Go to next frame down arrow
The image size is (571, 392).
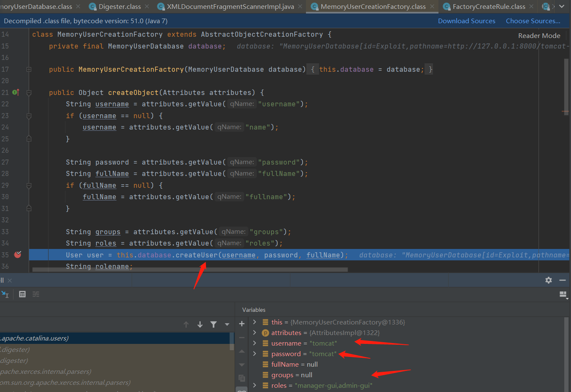point(200,324)
